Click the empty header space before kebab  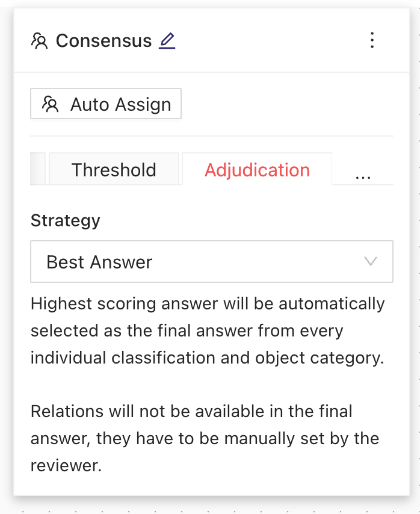tap(268, 41)
